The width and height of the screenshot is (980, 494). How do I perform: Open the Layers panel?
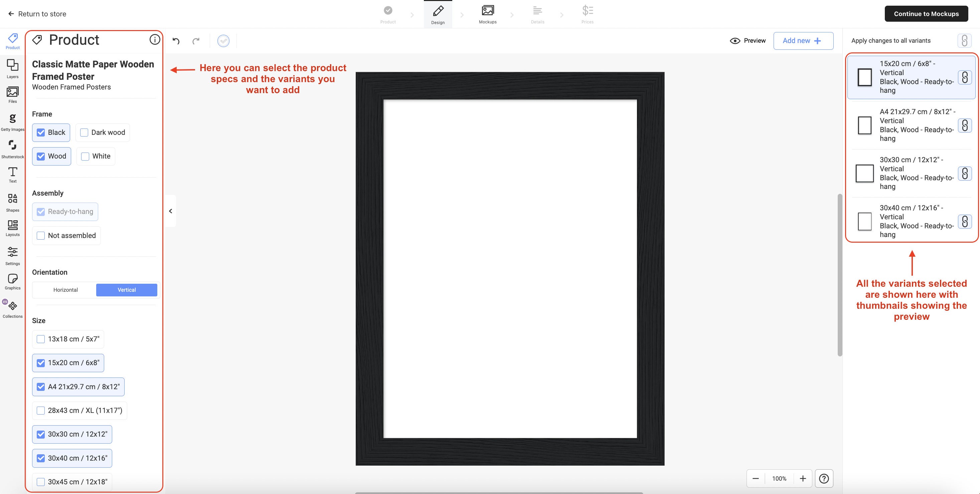13,69
